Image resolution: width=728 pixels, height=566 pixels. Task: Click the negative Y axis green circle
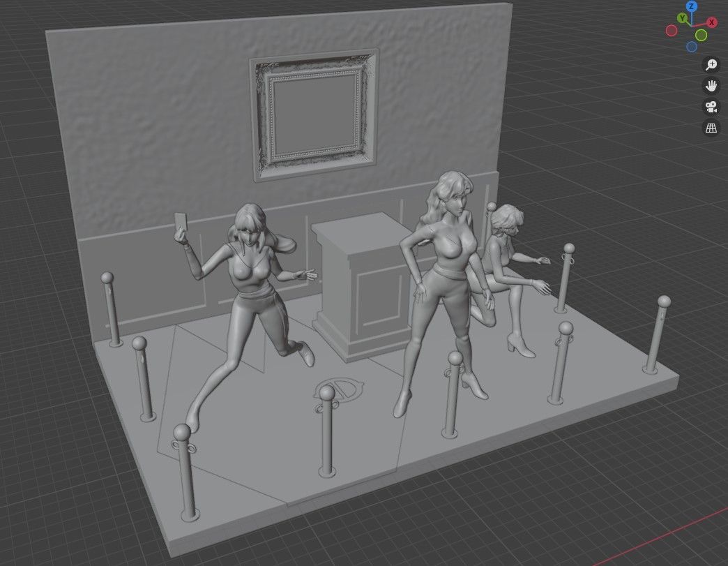tap(701, 35)
